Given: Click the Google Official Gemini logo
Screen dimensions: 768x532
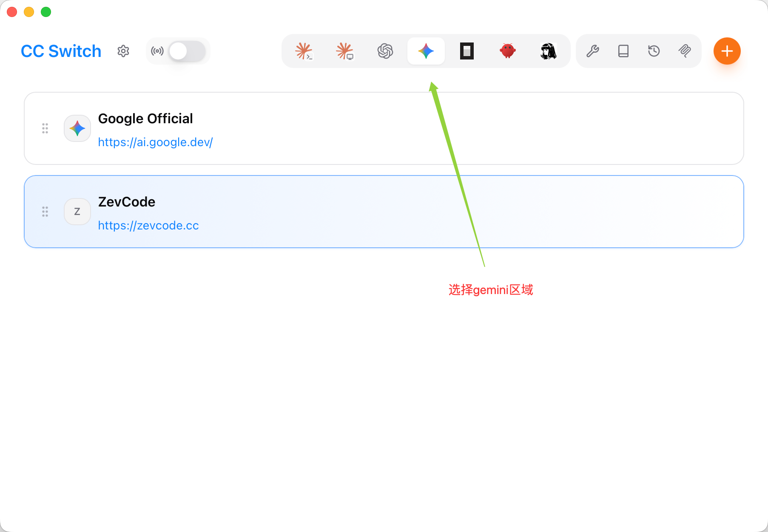Looking at the screenshot, I should click(x=77, y=128).
